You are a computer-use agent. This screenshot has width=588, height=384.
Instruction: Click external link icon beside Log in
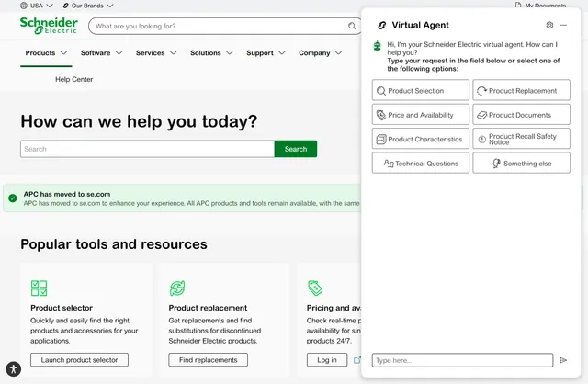click(x=357, y=360)
